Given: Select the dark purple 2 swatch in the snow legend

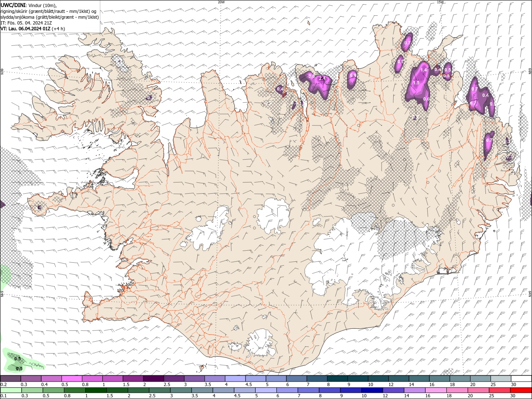Looking at the screenshot, I should click(153, 379).
